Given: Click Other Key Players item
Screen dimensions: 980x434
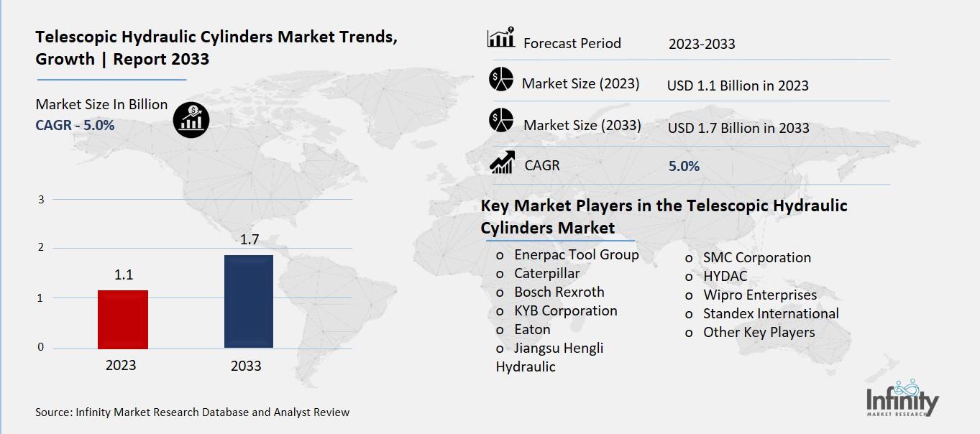Looking at the screenshot, I should (759, 332).
